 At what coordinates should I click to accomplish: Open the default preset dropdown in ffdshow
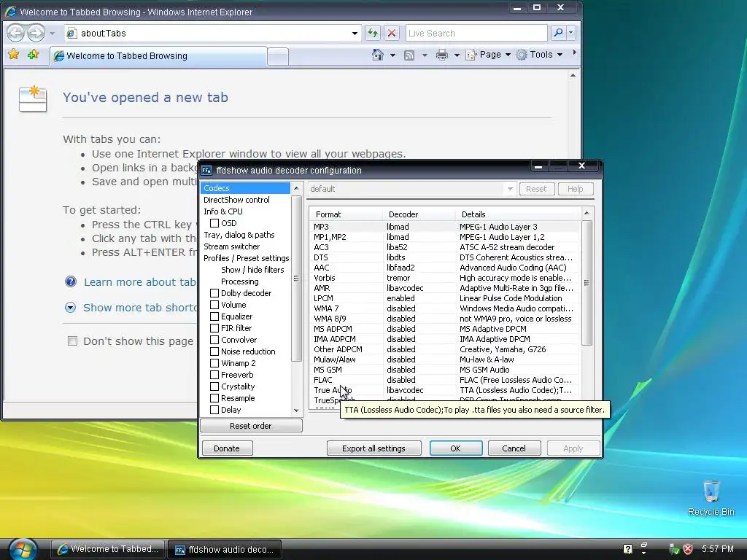click(x=510, y=189)
